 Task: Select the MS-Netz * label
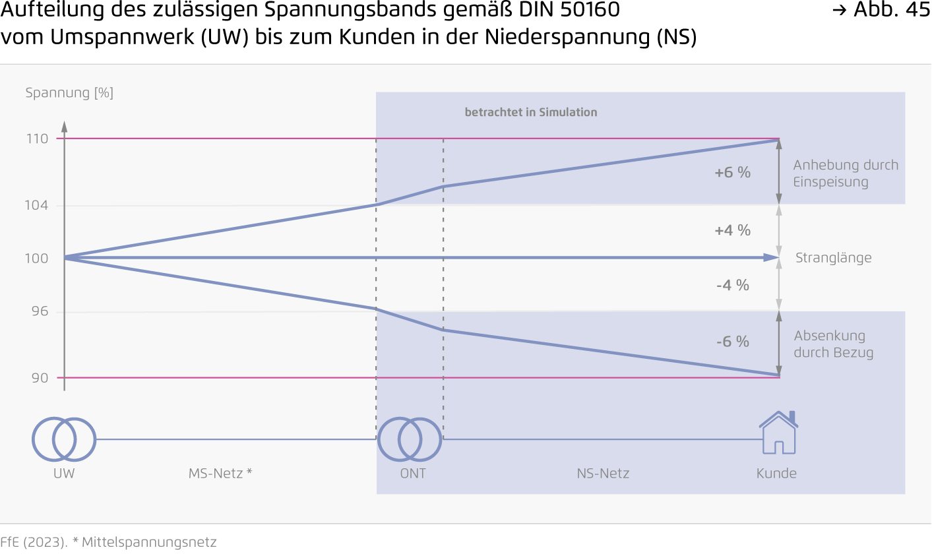coord(220,473)
